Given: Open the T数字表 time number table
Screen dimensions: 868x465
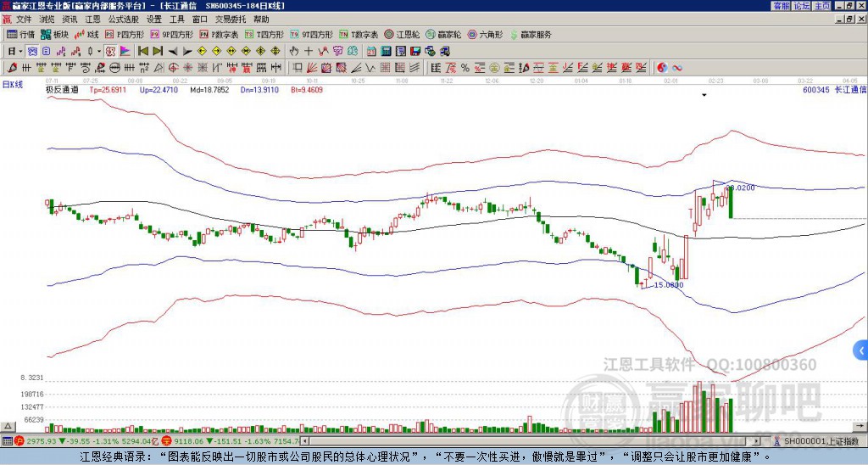Looking at the screenshot, I should (359, 34).
